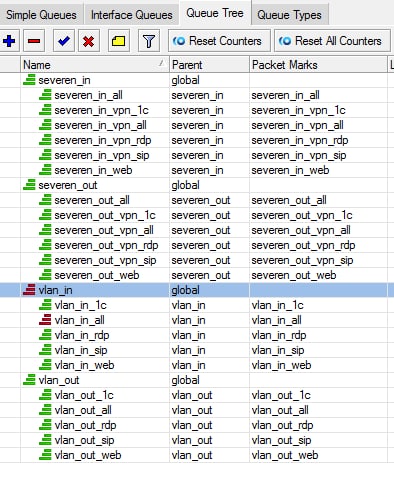Switch to the Simple Queues tab

coord(41,15)
